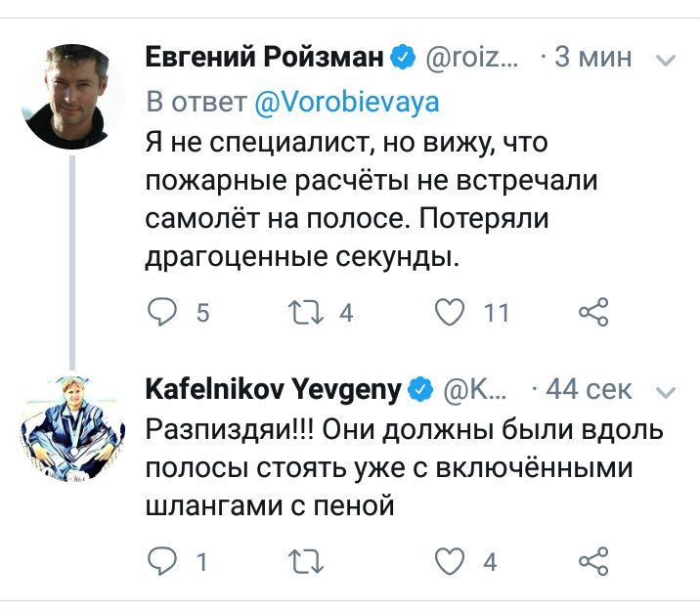
Task: Open Евгений Ройзман profile name
Action: pos(264,57)
